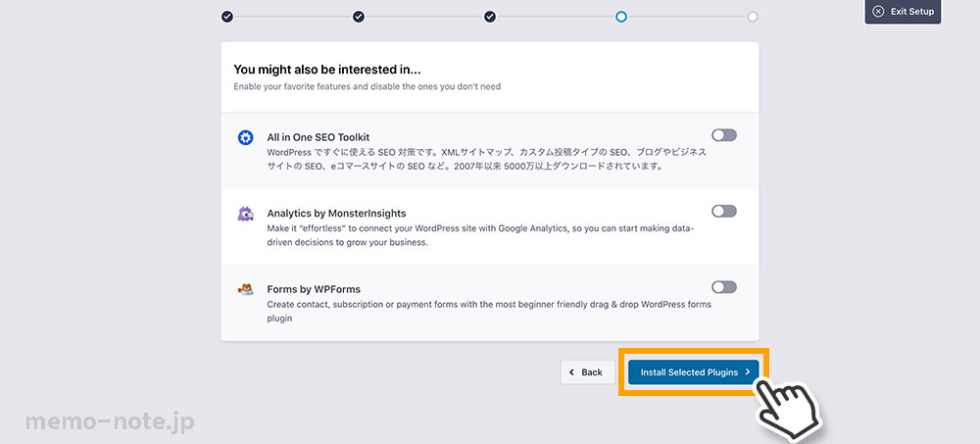Enable the Analytics by MonsterInsights toggle

724,212
